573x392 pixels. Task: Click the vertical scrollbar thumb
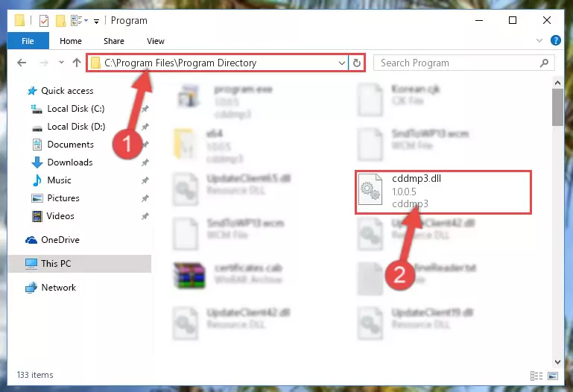pos(557,107)
